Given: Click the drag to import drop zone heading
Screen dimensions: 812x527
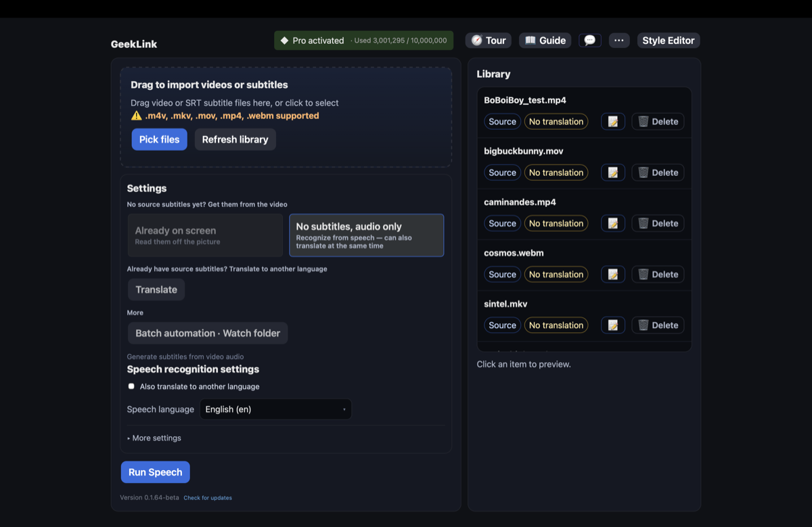Looking at the screenshot, I should click(209, 85).
